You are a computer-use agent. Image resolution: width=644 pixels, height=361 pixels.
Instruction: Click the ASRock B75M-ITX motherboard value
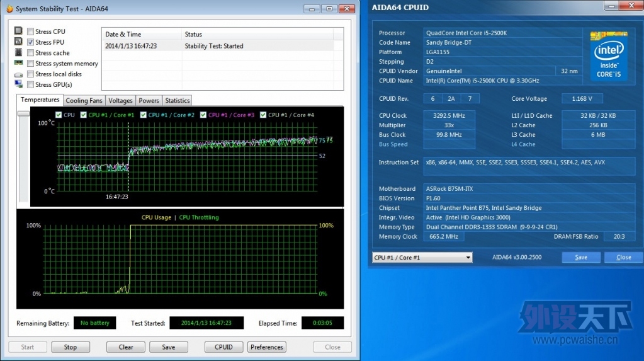[x=529, y=189]
